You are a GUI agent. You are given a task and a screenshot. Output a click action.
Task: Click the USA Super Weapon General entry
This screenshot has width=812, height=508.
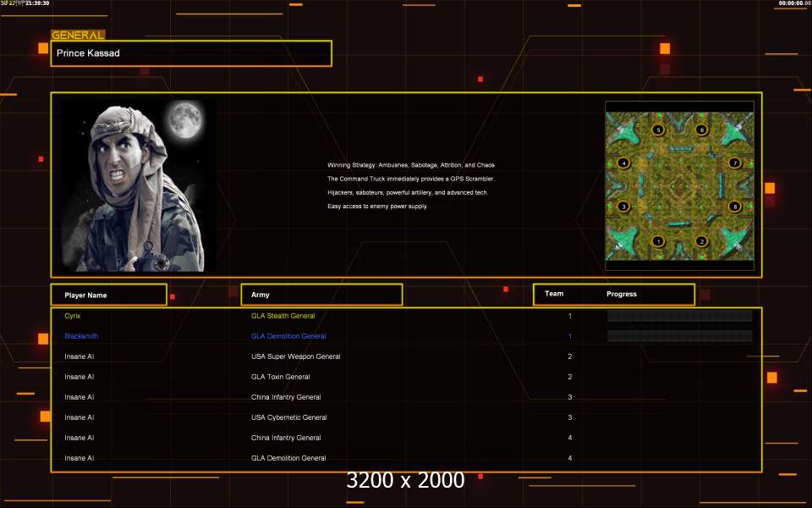(296, 356)
